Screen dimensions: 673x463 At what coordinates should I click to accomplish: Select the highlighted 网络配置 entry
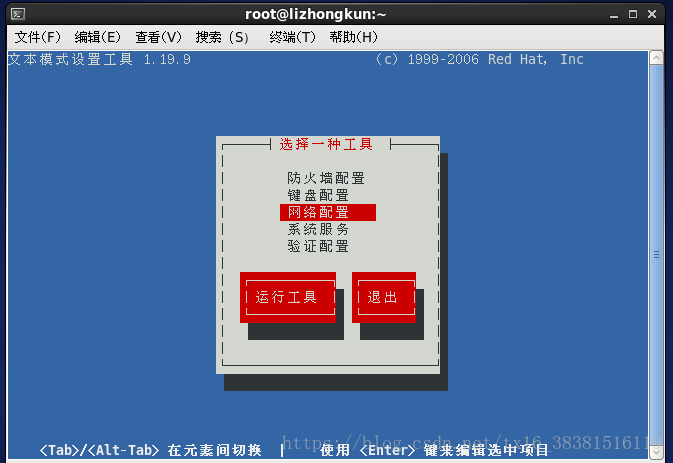328,212
